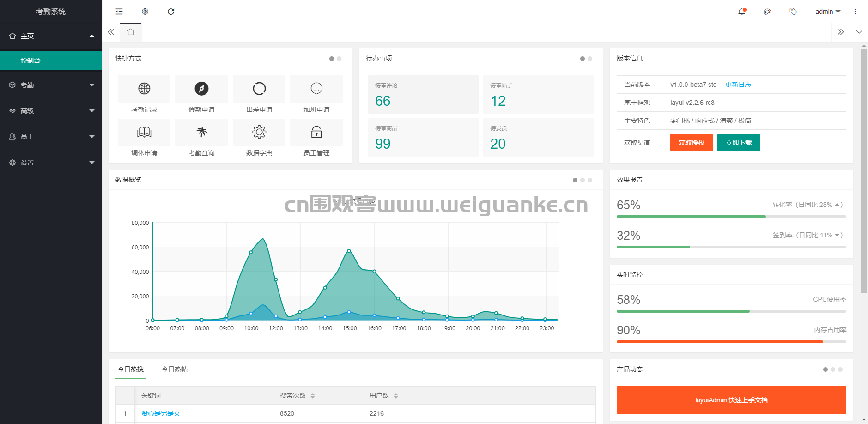The width and height of the screenshot is (868, 424).
Task: Open the 待审评论 card showing 66
Action: [423, 94]
